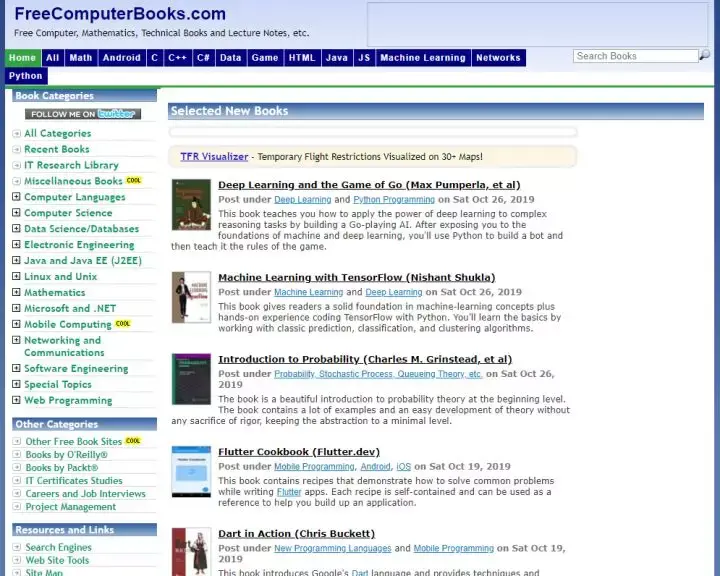Open Dart in Action cover image
Image resolution: width=720 pixels, height=576 pixels.
tap(191, 552)
